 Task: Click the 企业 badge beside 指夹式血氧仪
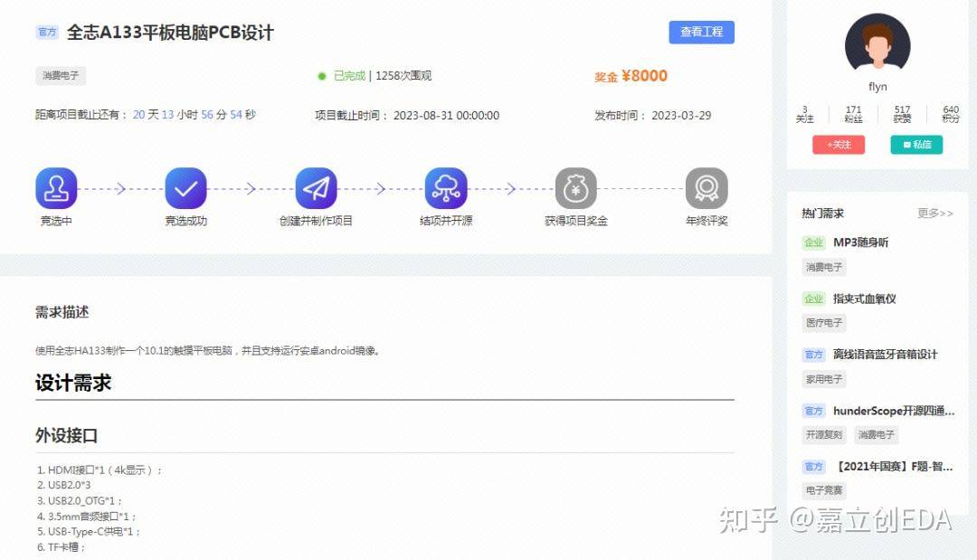814,299
